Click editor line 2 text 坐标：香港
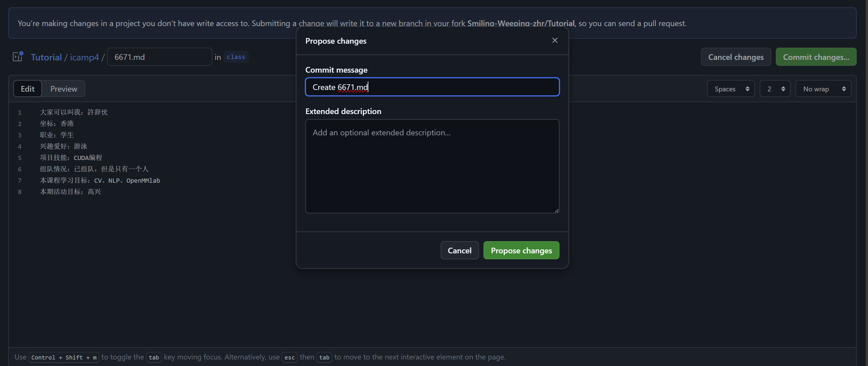 pos(57,124)
